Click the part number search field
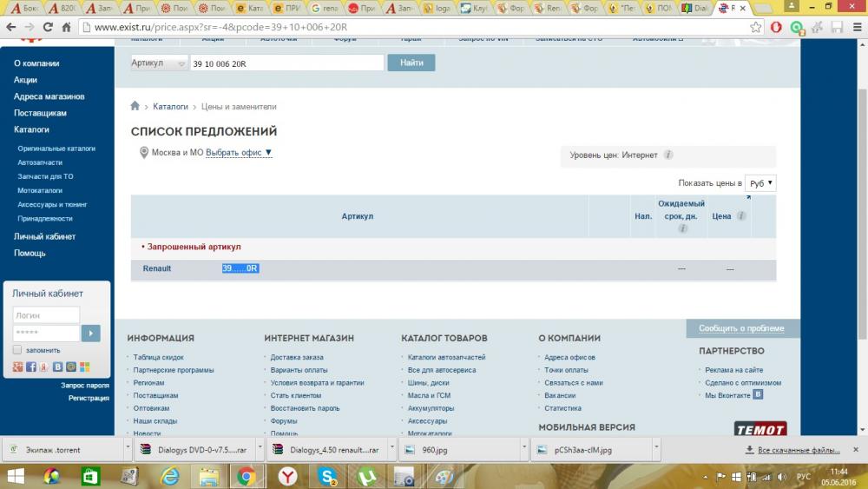This screenshot has width=868, height=489. [286, 63]
